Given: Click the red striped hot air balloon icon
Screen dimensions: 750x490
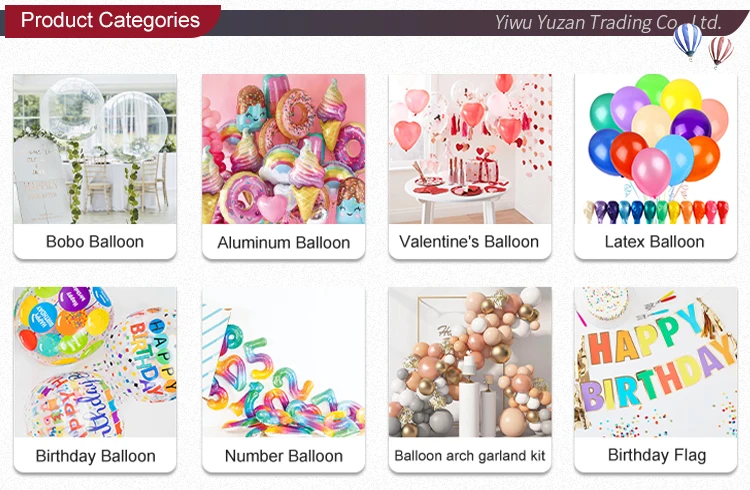Looking at the screenshot, I should pyautogui.click(x=720, y=51).
